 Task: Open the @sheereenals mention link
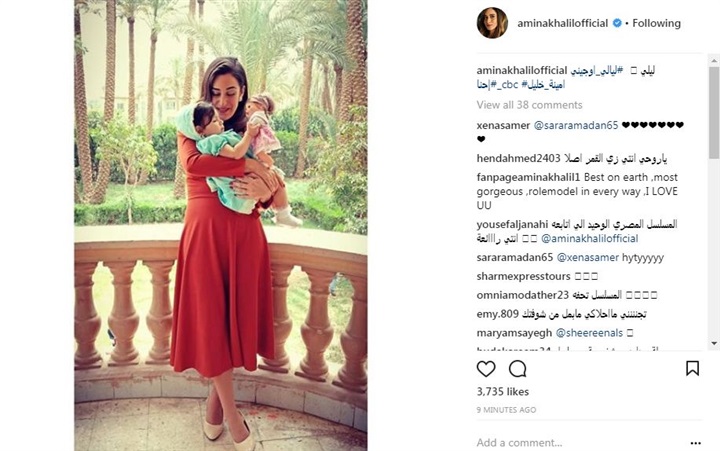pos(589,333)
